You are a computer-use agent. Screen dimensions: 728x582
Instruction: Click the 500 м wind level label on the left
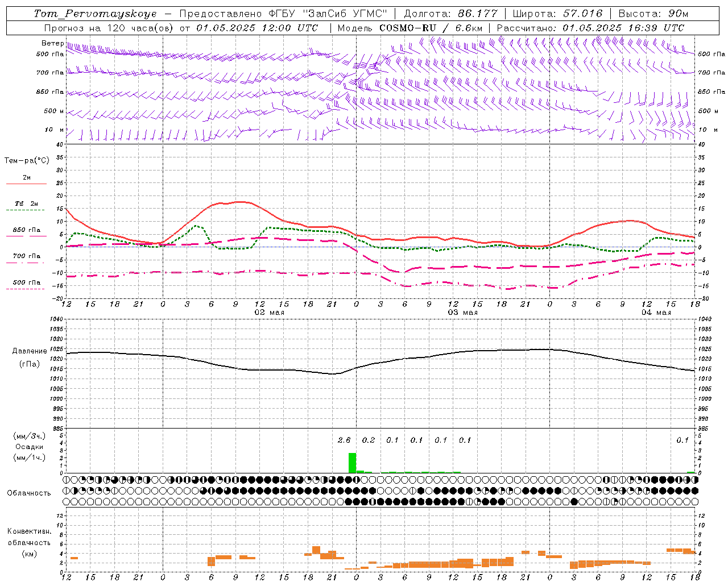54,111
